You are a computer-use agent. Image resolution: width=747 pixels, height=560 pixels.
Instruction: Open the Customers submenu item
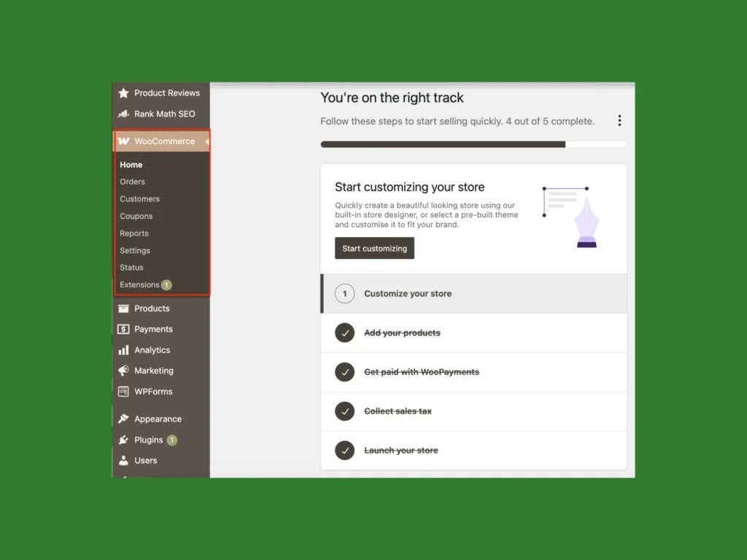[x=139, y=199]
